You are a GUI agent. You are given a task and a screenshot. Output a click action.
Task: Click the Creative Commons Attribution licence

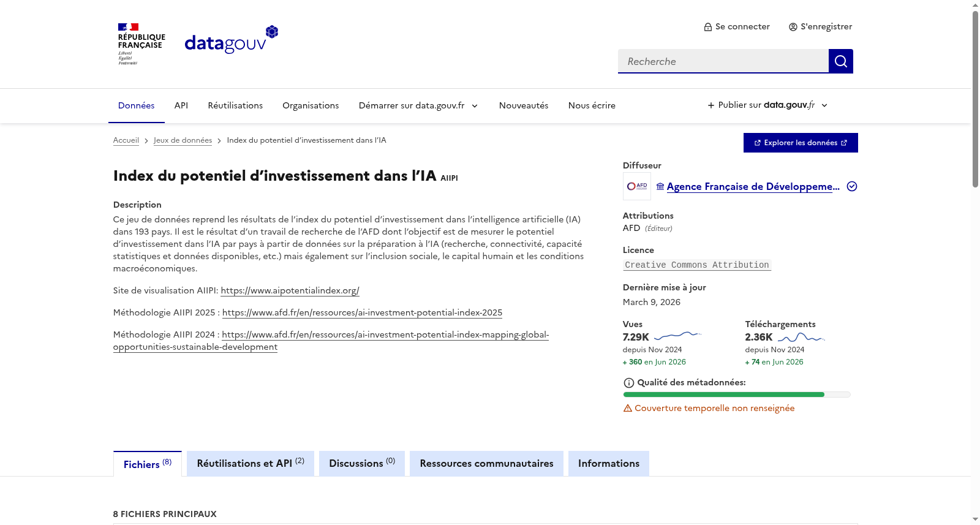click(x=696, y=265)
